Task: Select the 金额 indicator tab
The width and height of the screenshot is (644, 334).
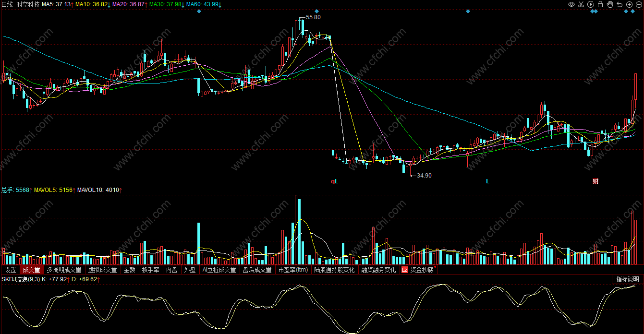Action: pos(130,270)
